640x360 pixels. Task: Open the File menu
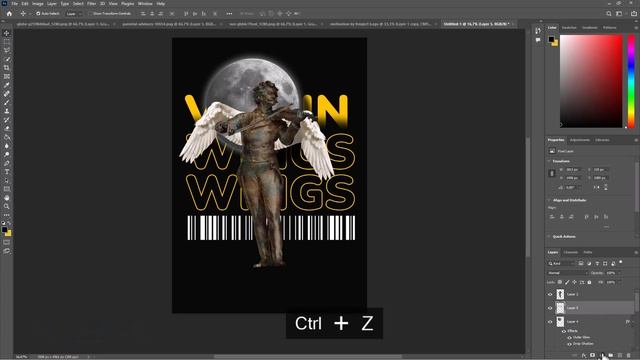click(14, 4)
